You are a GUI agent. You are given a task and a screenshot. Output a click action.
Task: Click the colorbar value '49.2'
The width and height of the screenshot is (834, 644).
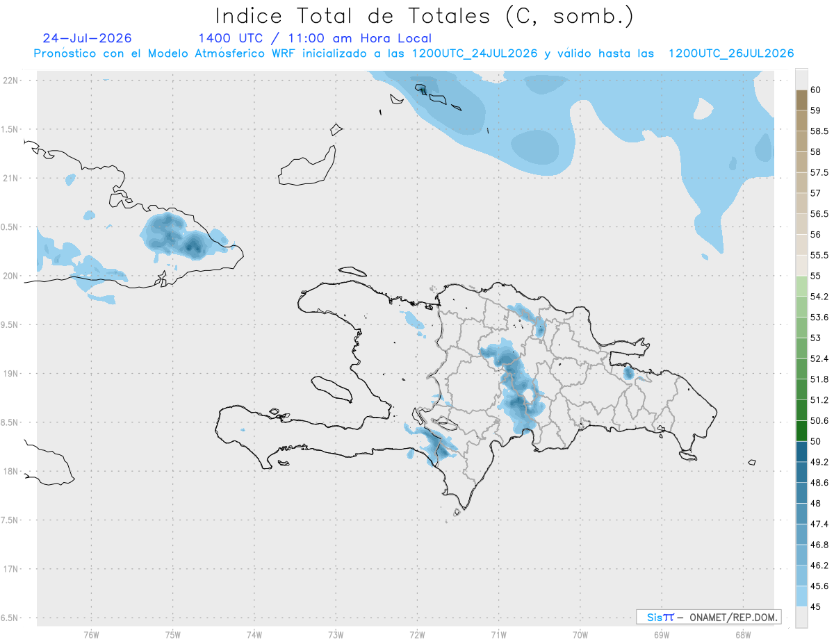[819, 462]
